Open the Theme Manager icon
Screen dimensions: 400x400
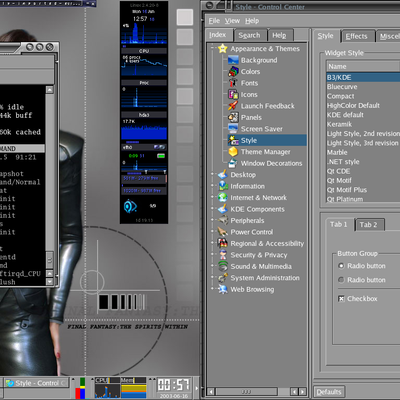coord(233,152)
